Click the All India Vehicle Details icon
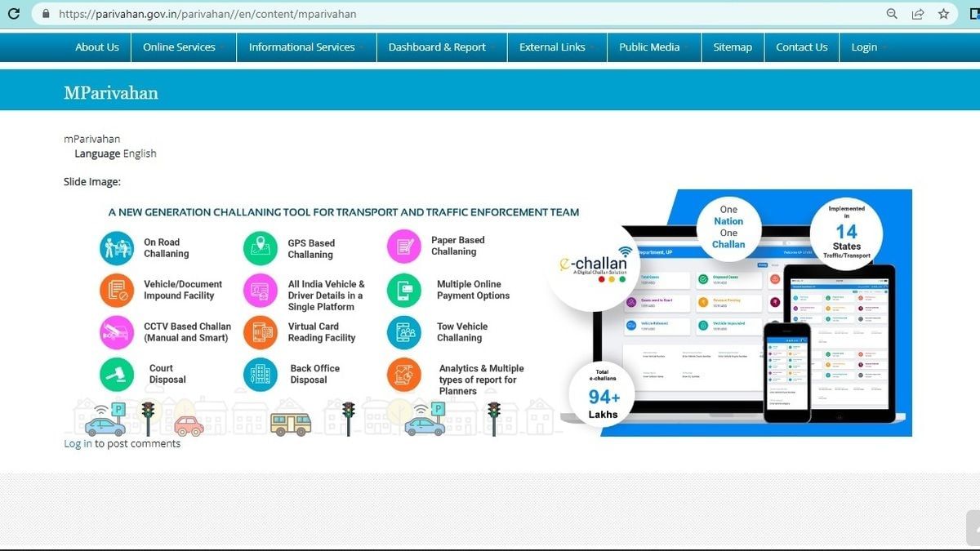The width and height of the screenshot is (980, 551). pos(260,291)
